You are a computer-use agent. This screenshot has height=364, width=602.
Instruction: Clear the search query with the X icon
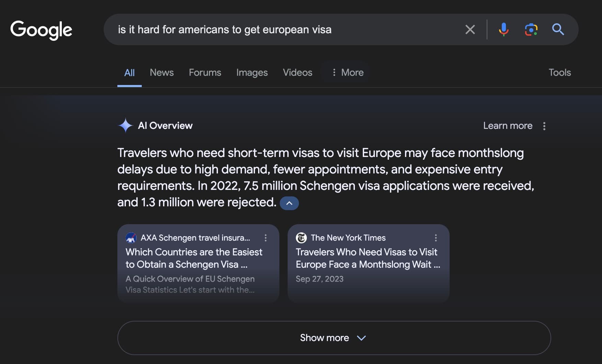(470, 29)
